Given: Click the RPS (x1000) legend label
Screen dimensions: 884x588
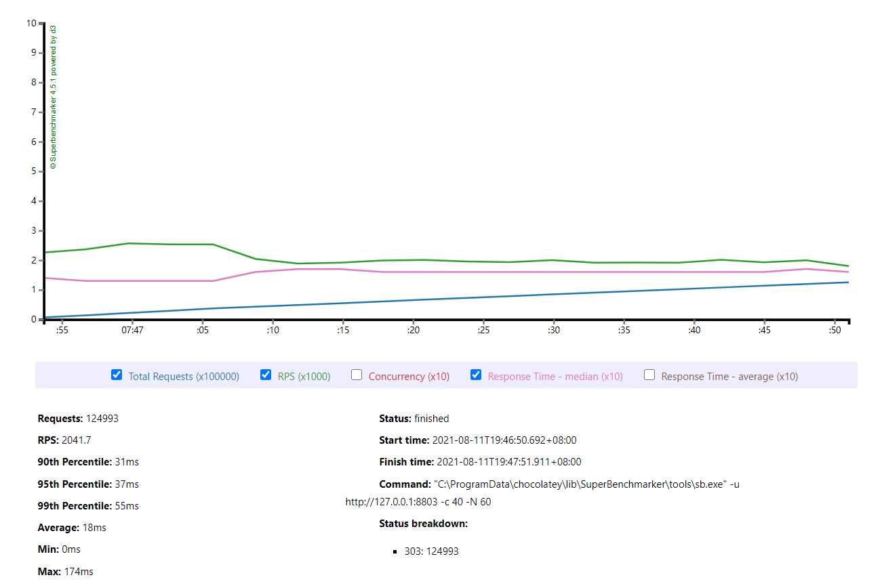Looking at the screenshot, I should [304, 377].
